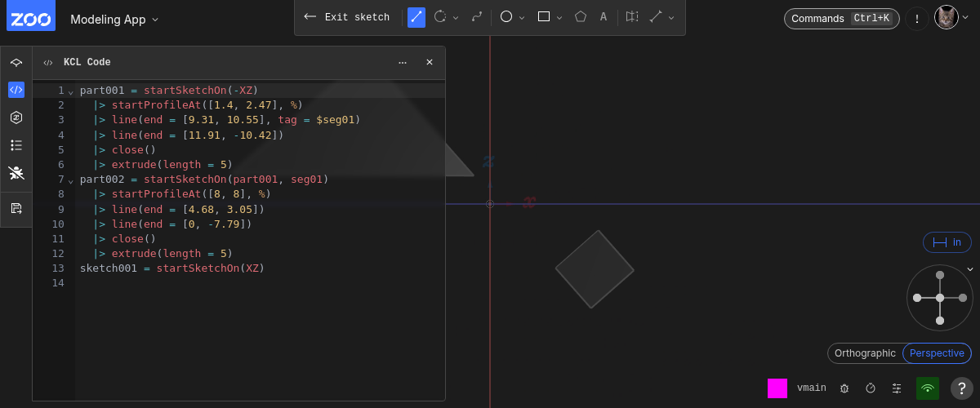
Task: Collapse the part001 code fold on line 1
Action: click(70, 91)
